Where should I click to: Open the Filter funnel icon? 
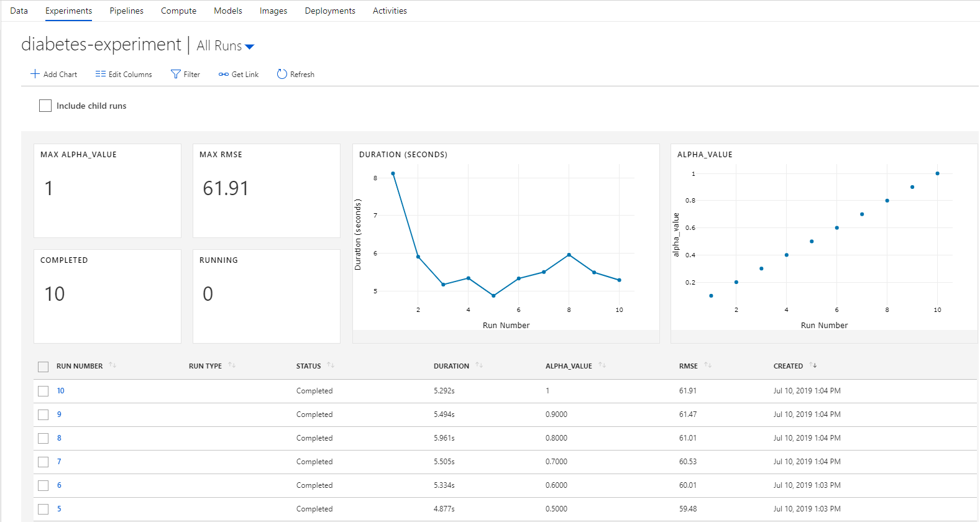coord(176,74)
